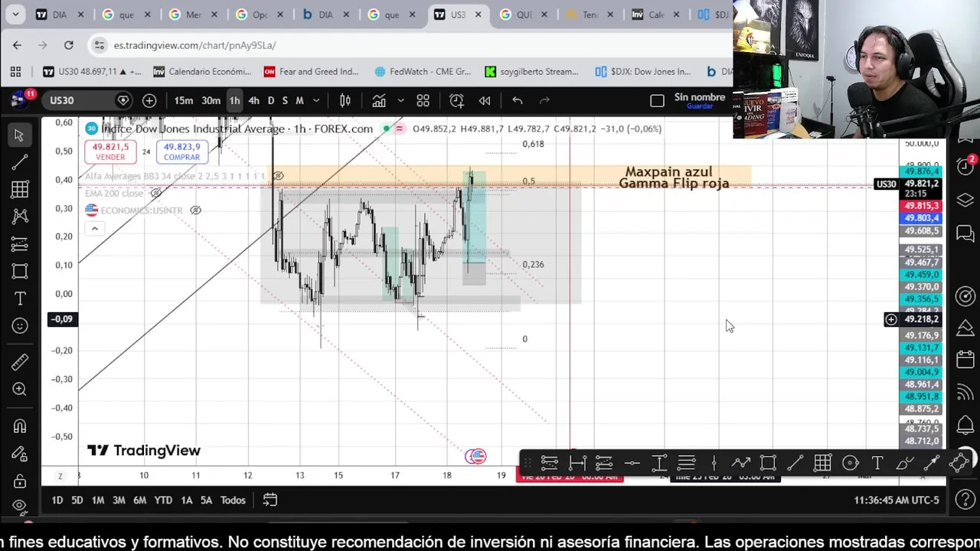Open the go-to-date calendar icon
980x551 pixels.
point(270,500)
